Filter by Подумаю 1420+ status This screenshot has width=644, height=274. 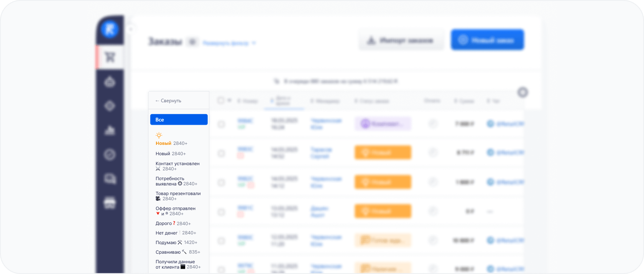click(176, 243)
